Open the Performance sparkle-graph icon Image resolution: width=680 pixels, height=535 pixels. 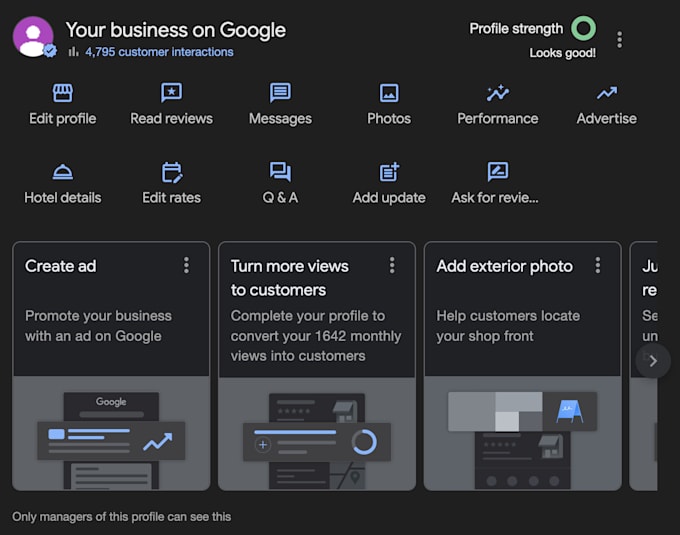(x=498, y=92)
